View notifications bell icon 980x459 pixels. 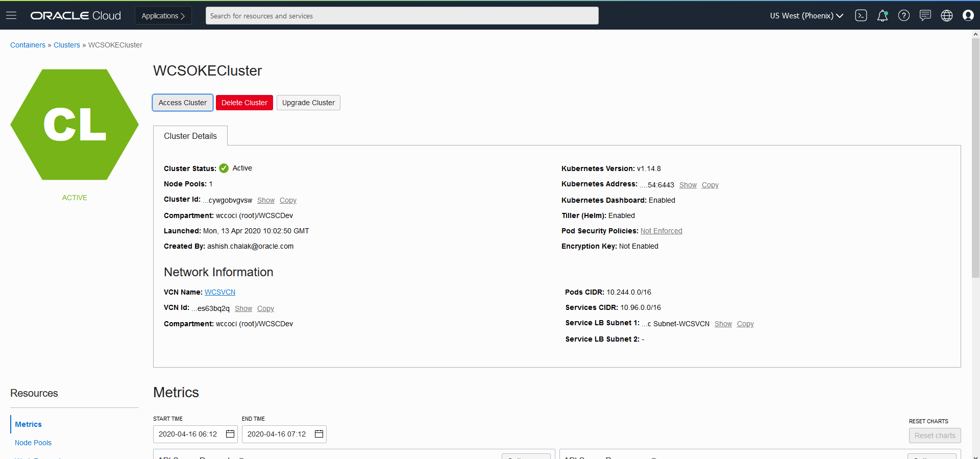point(883,15)
